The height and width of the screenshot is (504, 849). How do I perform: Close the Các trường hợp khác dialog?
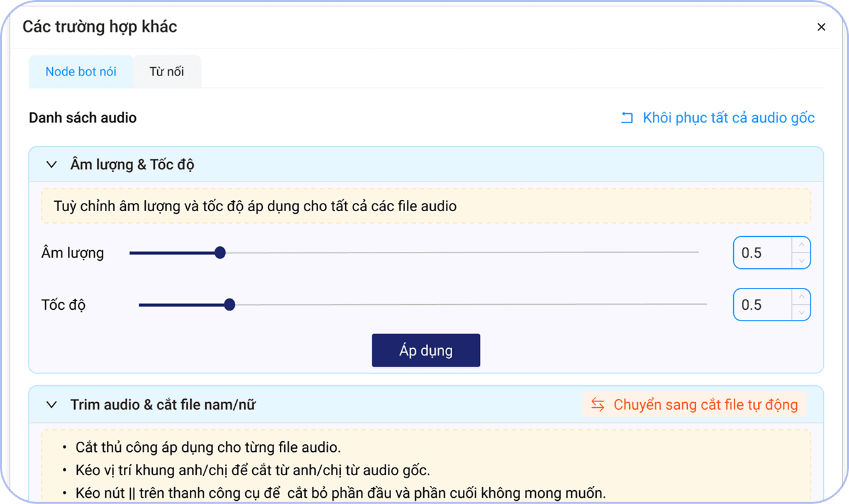coord(821,27)
